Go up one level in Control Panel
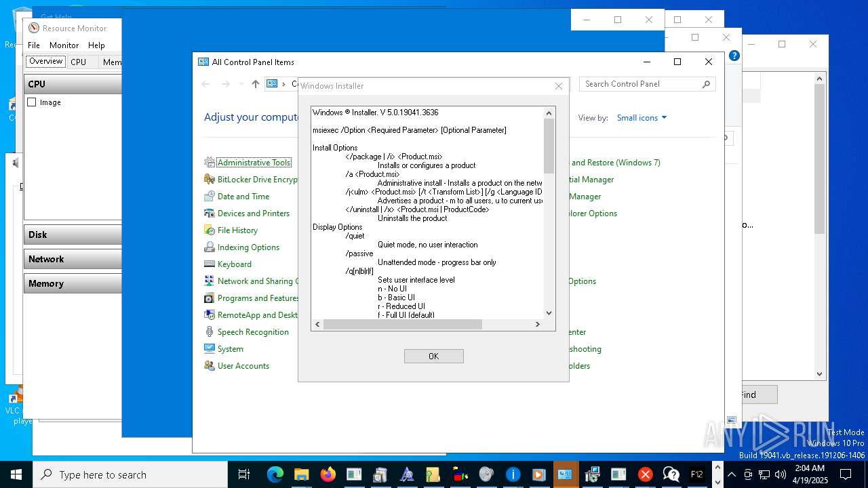The width and height of the screenshot is (868, 488). [x=255, y=84]
